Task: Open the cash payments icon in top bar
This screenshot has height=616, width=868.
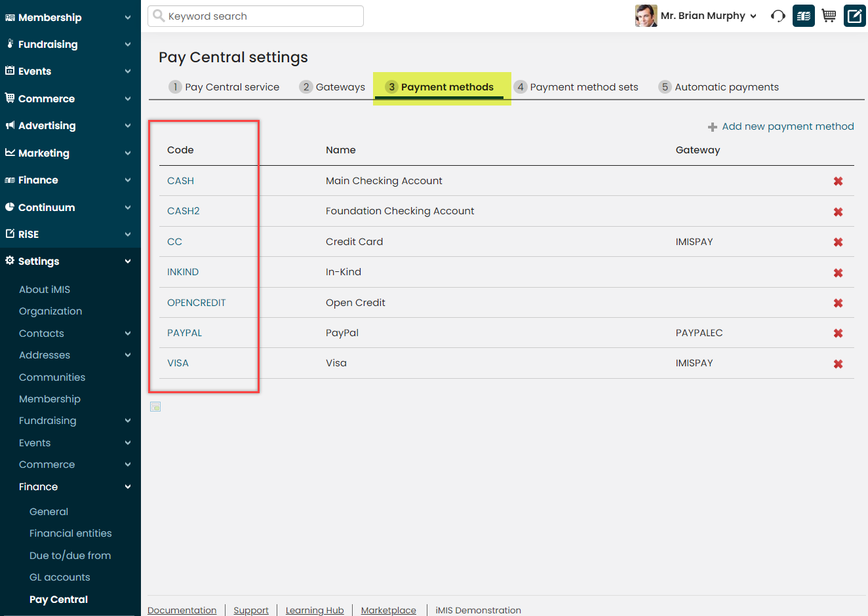Action: click(803, 15)
